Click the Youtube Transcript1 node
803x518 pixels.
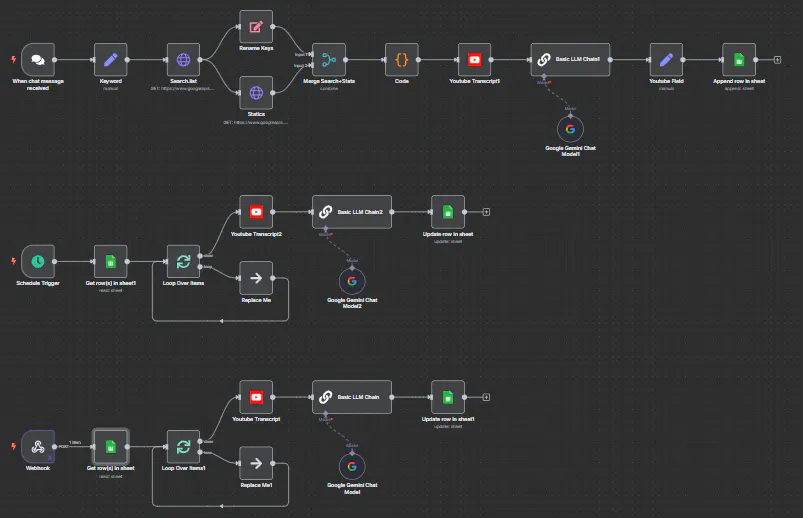(474, 60)
